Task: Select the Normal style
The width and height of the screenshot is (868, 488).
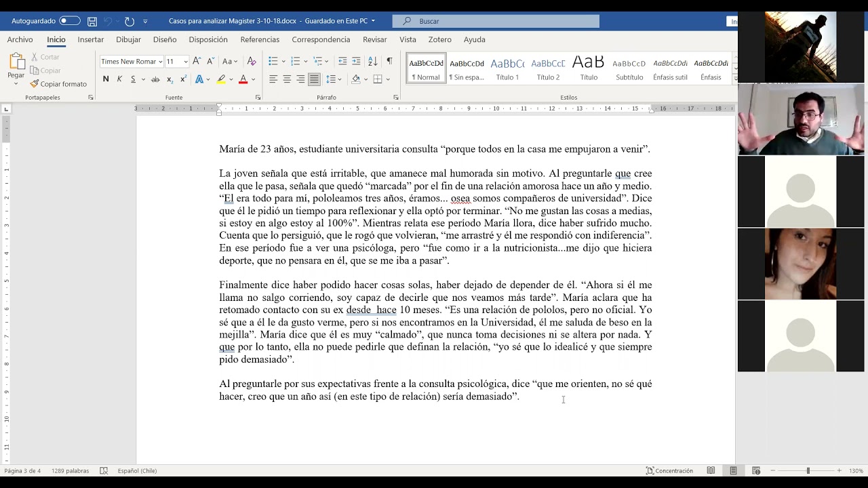Action: click(x=426, y=68)
